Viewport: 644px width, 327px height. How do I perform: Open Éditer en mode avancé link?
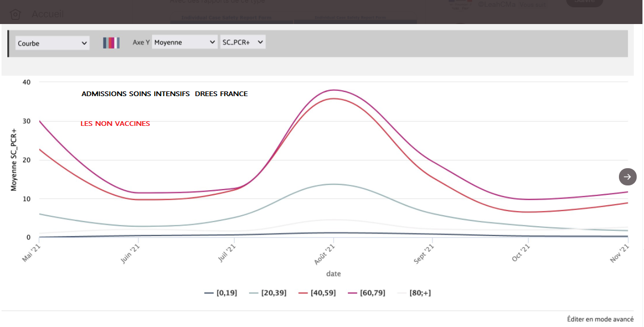pyautogui.click(x=600, y=319)
